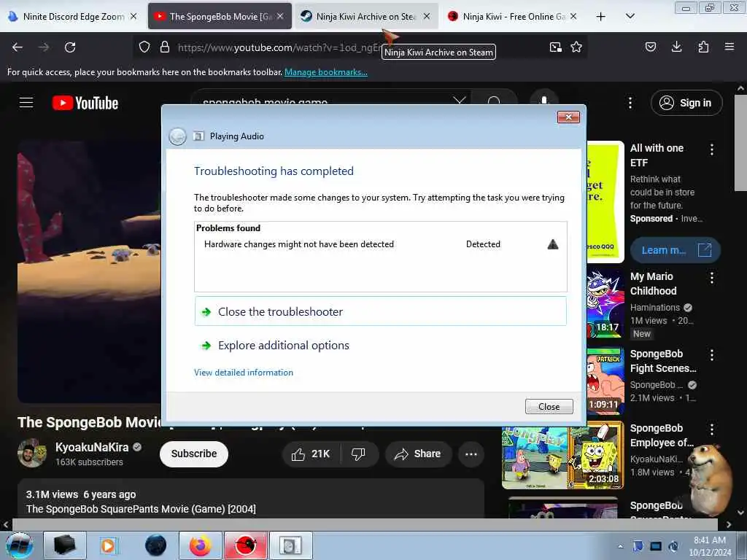Open KyoakuNaKira channel avatar
The image size is (747, 560).
pos(32,453)
